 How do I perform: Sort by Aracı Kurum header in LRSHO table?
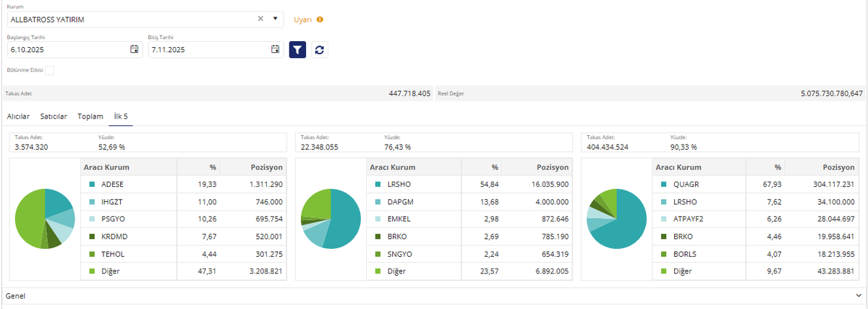tap(392, 167)
